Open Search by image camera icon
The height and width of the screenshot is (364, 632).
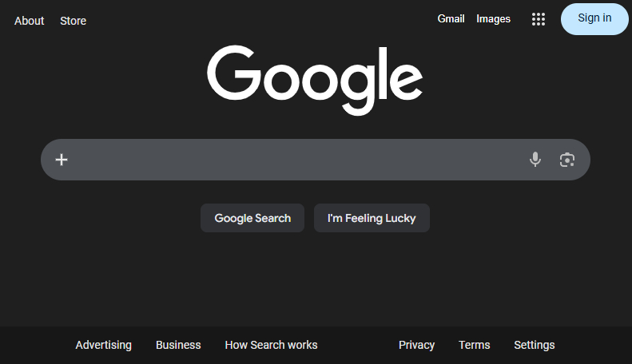click(567, 160)
